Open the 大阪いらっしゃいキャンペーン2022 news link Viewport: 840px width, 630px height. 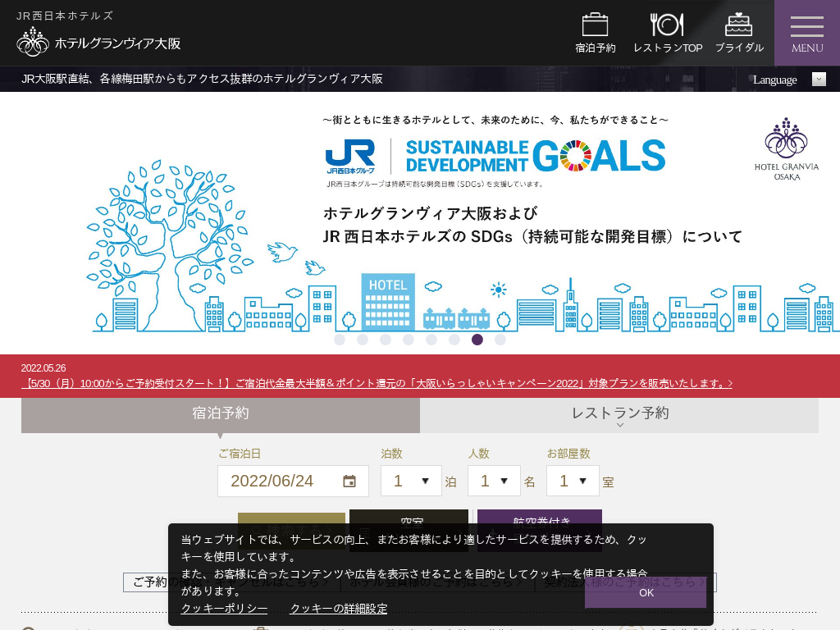(x=377, y=384)
